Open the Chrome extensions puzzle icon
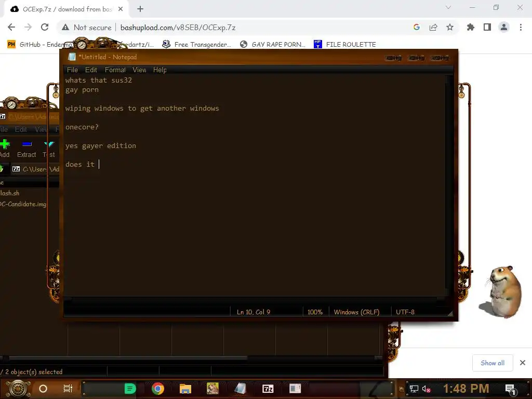The height and width of the screenshot is (399, 532). (471, 27)
